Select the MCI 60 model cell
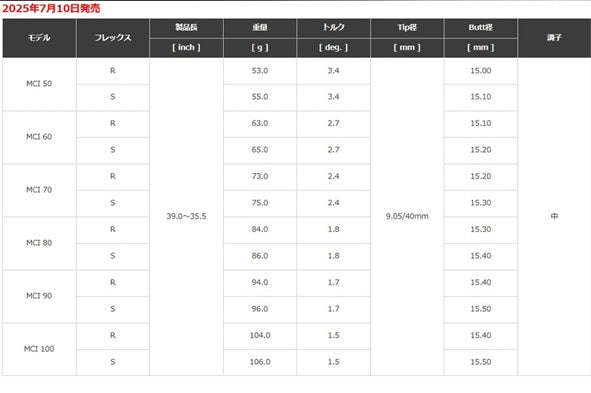This screenshot has width=591, height=393. (x=39, y=137)
